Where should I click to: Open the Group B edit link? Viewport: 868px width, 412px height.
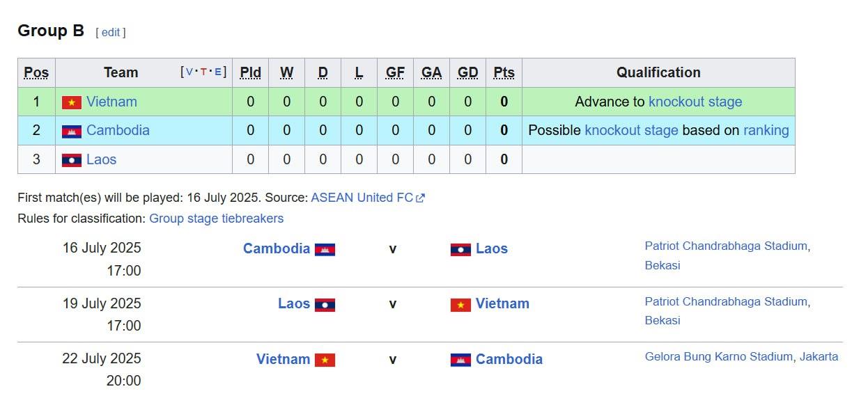click(111, 32)
